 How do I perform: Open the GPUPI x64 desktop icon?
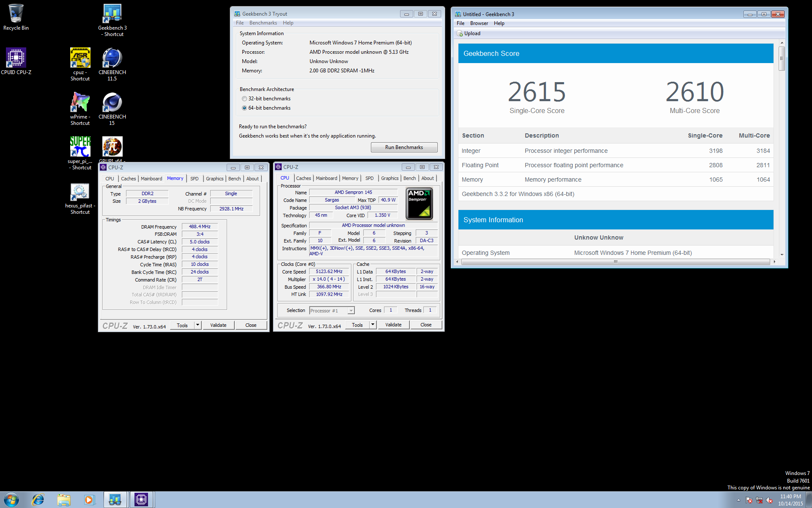[112, 149]
